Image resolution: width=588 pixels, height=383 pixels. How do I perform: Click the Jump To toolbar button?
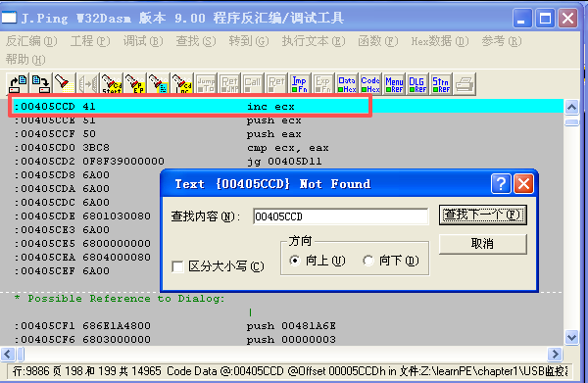pyautogui.click(x=206, y=83)
